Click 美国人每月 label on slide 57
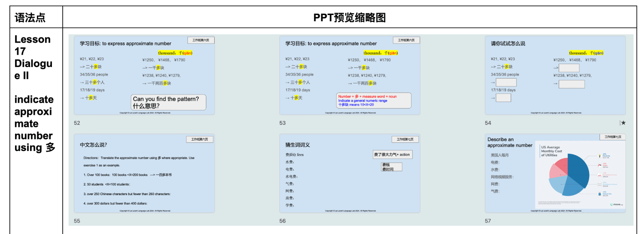644x234 pixels. point(500,155)
